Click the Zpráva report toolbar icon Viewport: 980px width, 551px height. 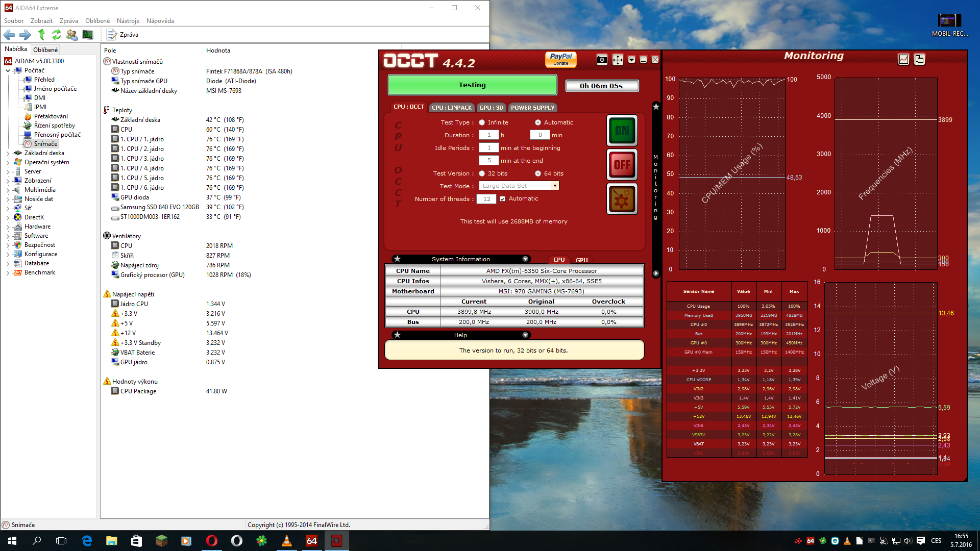pyautogui.click(x=112, y=35)
